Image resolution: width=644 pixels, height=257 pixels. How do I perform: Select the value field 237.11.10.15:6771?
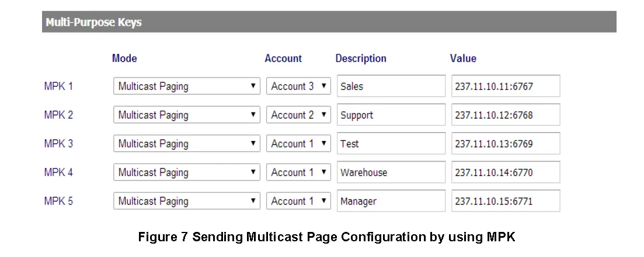coord(506,201)
